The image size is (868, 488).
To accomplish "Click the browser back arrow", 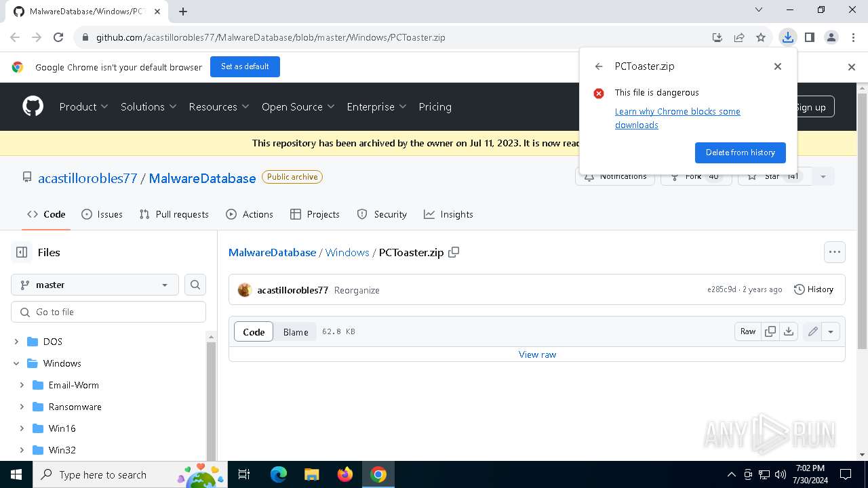I will pyautogui.click(x=15, y=37).
